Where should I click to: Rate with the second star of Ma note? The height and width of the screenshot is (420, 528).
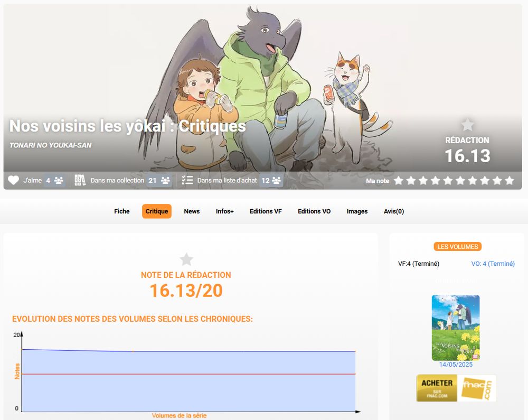tap(411, 181)
